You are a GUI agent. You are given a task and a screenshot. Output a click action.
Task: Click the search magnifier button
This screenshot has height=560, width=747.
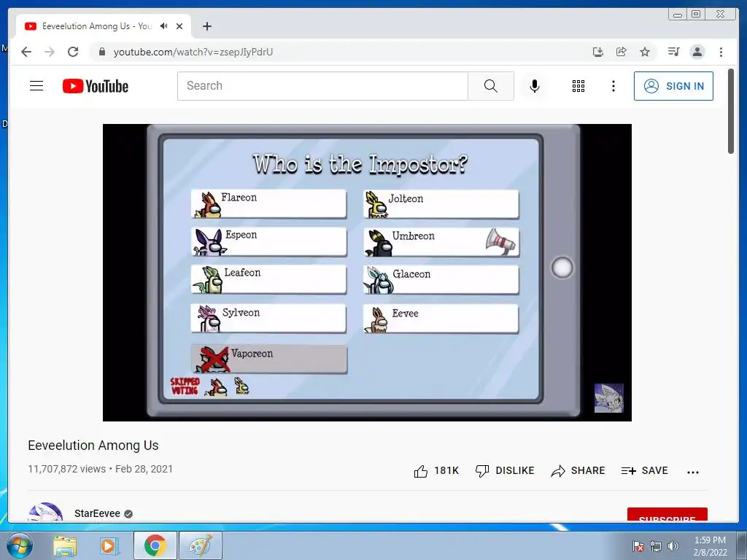pyautogui.click(x=491, y=86)
